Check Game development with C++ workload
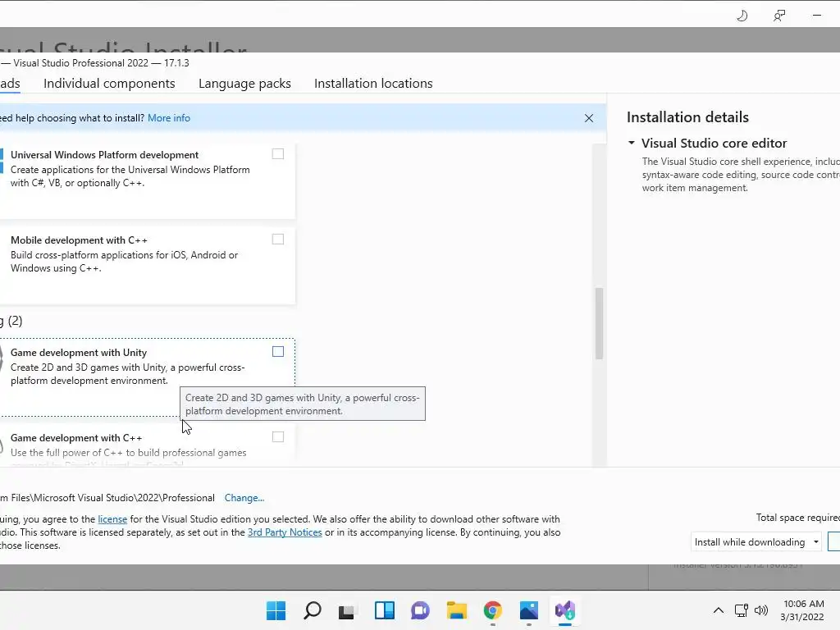The height and width of the screenshot is (630, 840). click(278, 437)
